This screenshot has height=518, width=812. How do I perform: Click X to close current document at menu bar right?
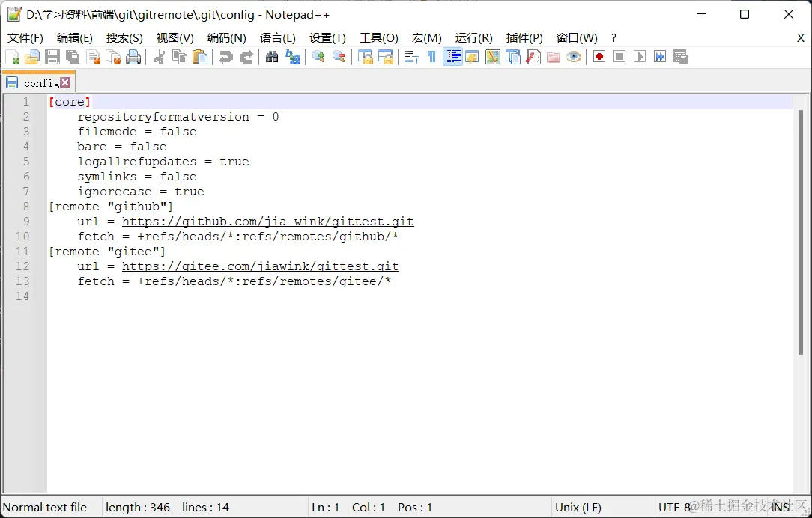point(800,38)
